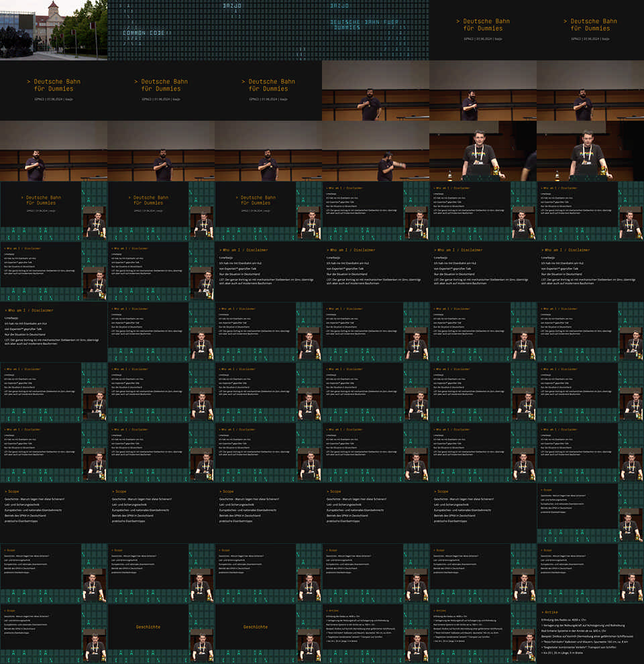Open the building exterior photo thumbnail
This screenshot has height=664, width=644.
pos(54,30)
